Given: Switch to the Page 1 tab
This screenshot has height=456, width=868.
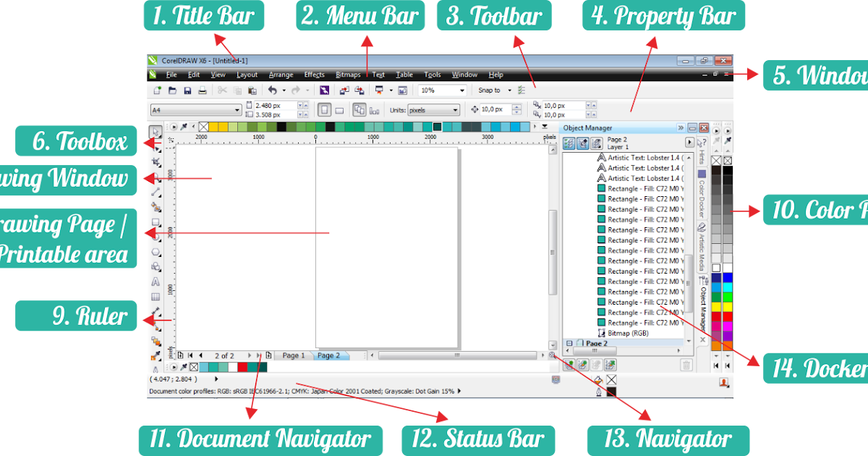Looking at the screenshot, I should point(293,355).
